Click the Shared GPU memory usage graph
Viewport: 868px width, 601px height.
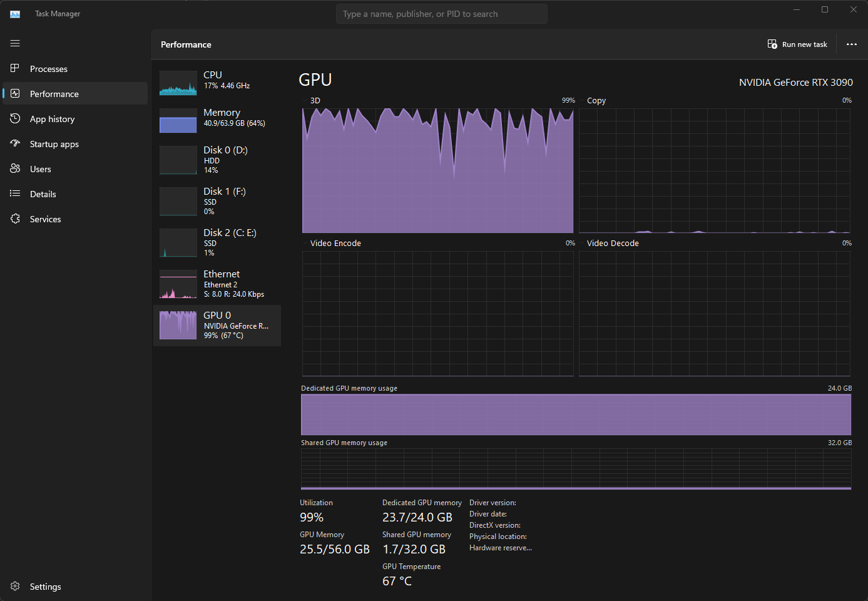(576, 469)
